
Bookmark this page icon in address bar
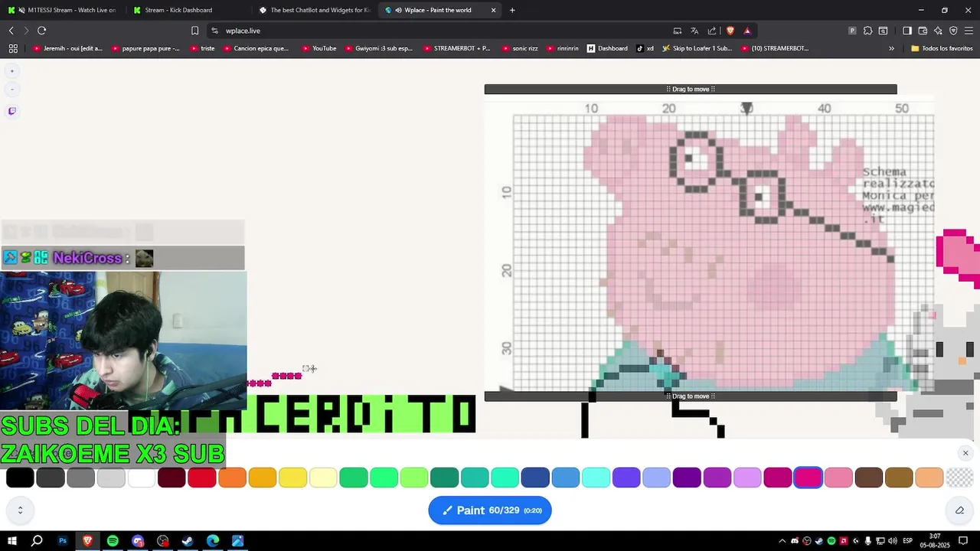point(194,31)
